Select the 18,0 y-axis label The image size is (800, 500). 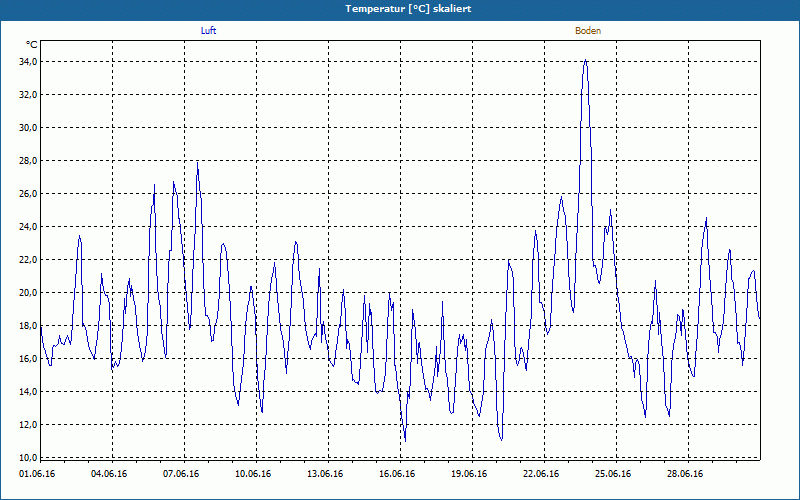pos(28,326)
